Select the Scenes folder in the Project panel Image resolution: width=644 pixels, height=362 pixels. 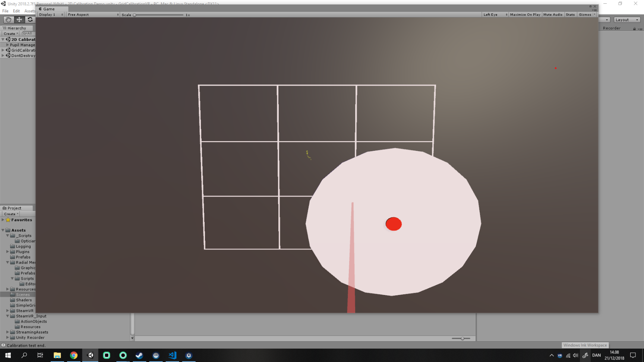tap(23, 294)
